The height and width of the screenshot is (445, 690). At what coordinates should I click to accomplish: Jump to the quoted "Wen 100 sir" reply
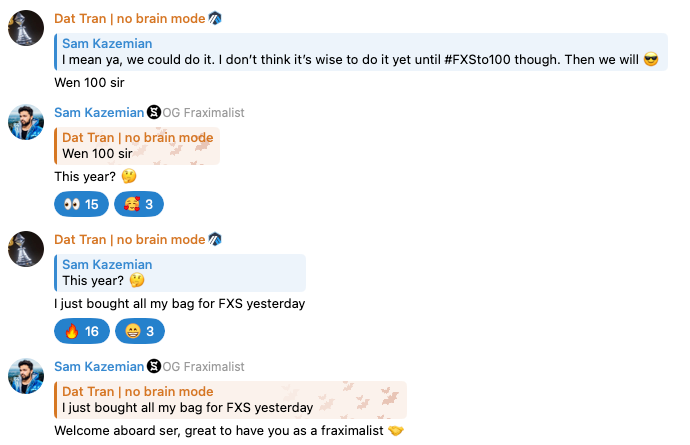tap(137, 146)
